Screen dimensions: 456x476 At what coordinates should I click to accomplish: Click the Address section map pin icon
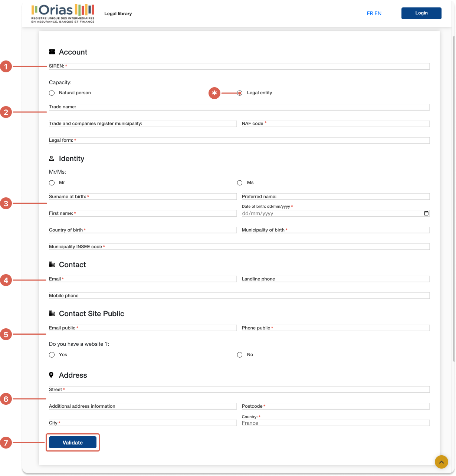52,375
